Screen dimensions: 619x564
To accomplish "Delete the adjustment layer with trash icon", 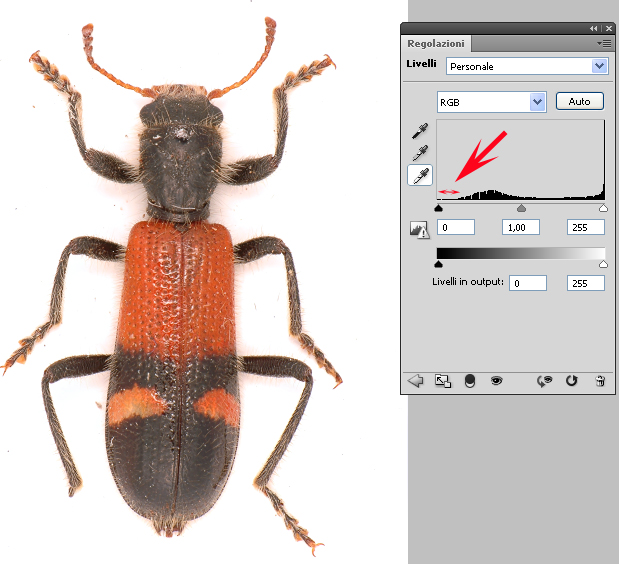I will [599, 381].
